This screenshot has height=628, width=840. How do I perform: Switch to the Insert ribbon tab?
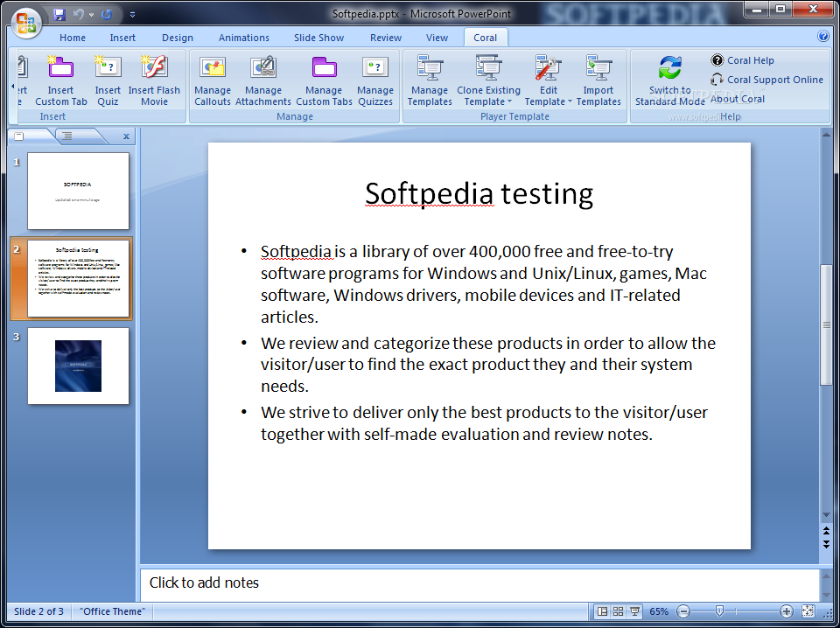click(x=122, y=38)
